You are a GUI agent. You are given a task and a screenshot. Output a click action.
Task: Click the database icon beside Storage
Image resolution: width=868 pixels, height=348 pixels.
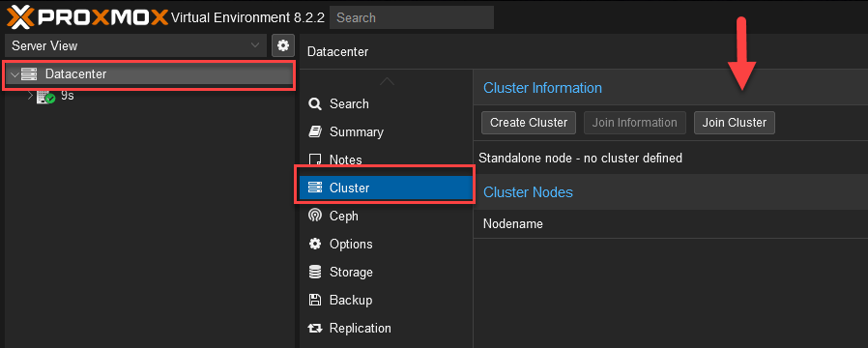(x=315, y=273)
